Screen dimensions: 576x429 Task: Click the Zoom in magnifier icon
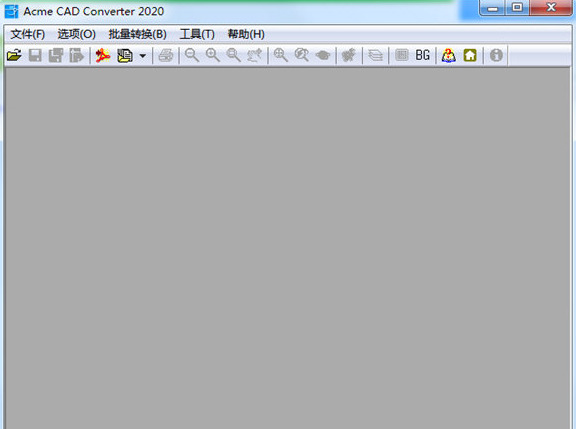[212, 55]
